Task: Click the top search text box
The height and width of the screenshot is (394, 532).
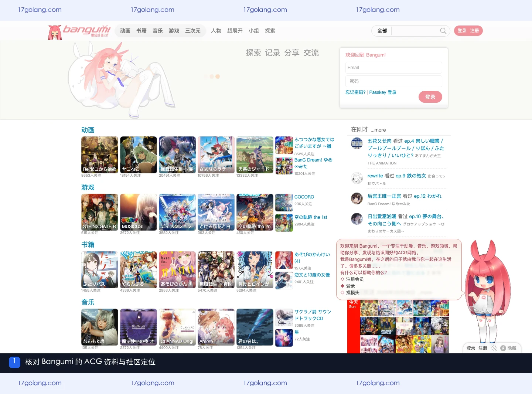Action: (x=415, y=31)
